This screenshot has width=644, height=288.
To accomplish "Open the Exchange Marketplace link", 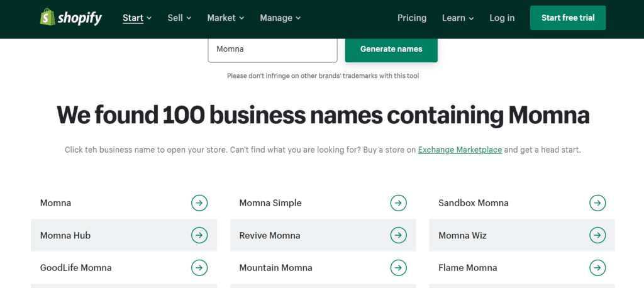I will 460,150.
